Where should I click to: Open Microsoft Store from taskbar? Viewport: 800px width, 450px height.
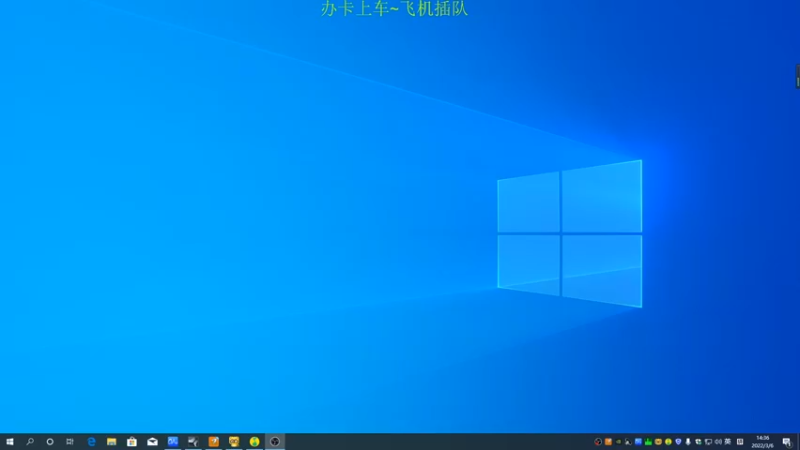(132, 442)
